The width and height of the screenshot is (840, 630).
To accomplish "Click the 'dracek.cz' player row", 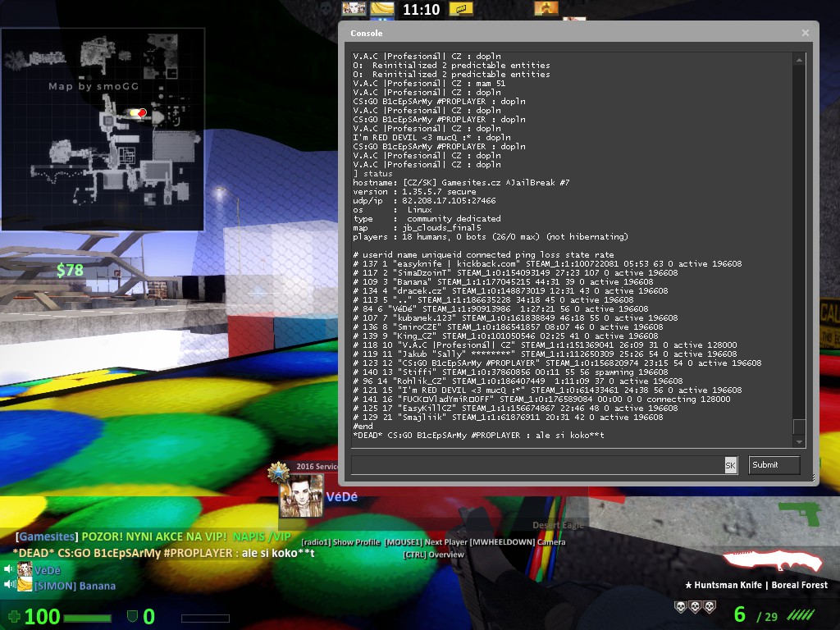I will (510, 291).
